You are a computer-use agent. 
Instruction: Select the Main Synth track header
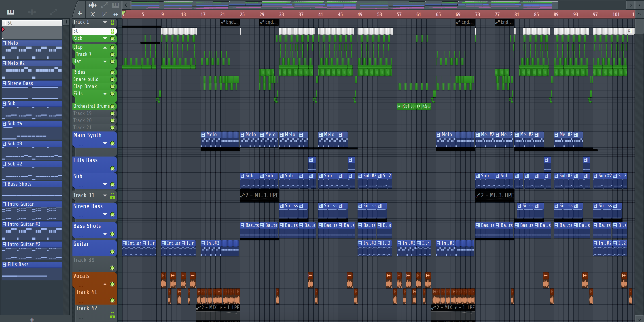pyautogui.click(x=95, y=140)
